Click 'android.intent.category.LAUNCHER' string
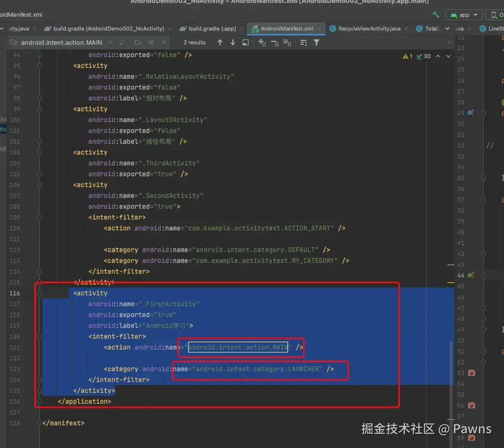The image size is (504, 448). tap(257, 369)
